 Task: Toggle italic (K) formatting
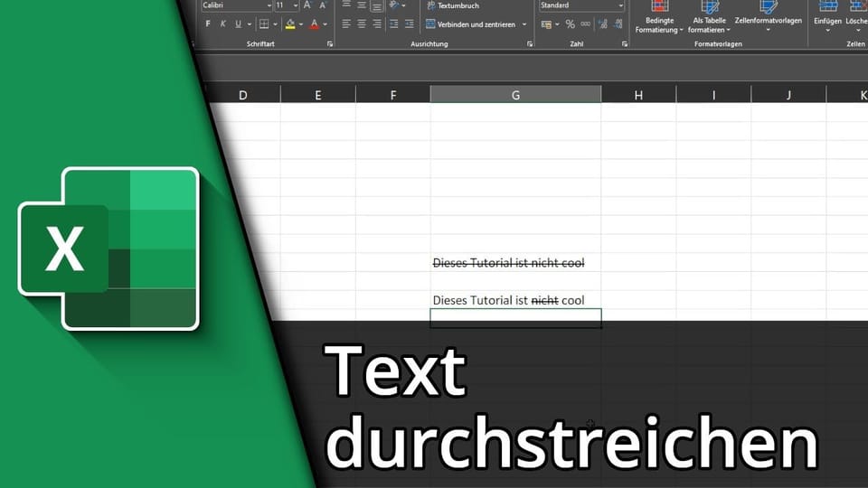(x=223, y=23)
